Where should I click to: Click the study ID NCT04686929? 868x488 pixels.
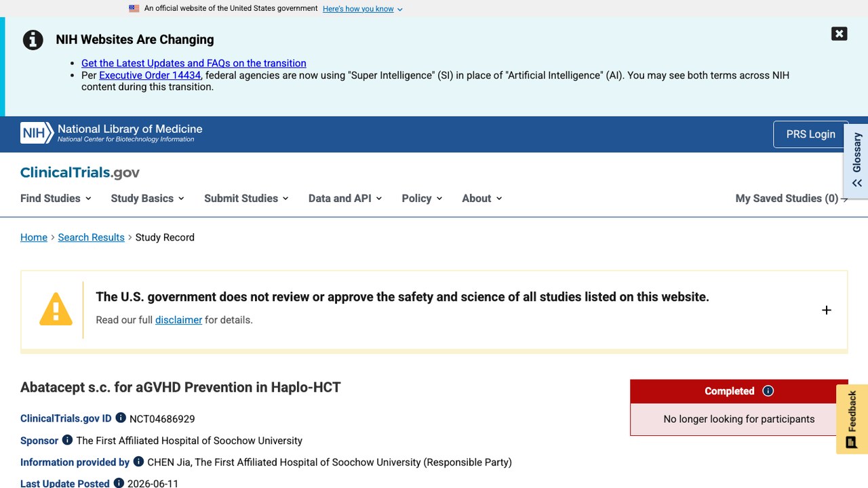(x=162, y=419)
